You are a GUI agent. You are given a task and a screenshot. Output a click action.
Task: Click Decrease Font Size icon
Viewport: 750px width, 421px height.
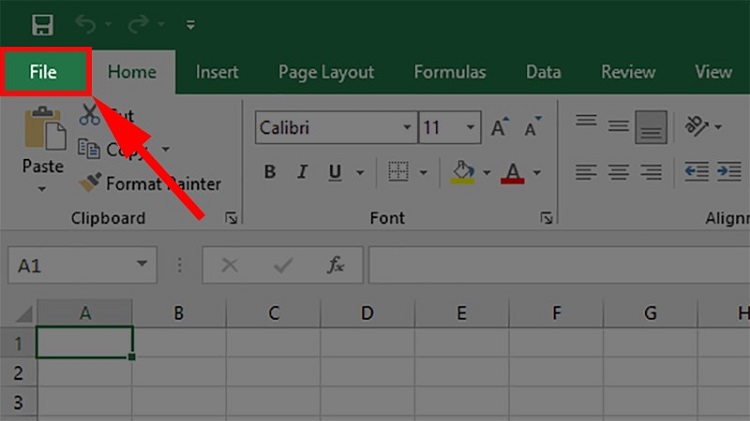pos(533,127)
